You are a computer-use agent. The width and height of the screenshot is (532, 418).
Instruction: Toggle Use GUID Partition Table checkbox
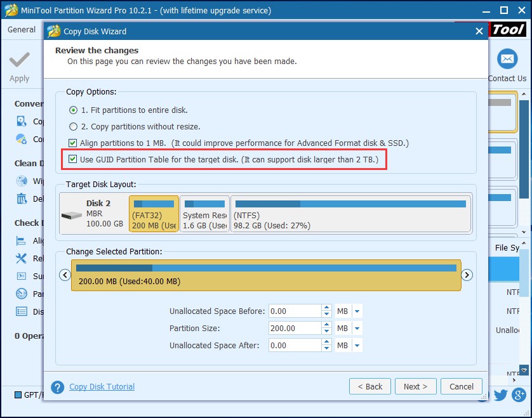(x=72, y=159)
